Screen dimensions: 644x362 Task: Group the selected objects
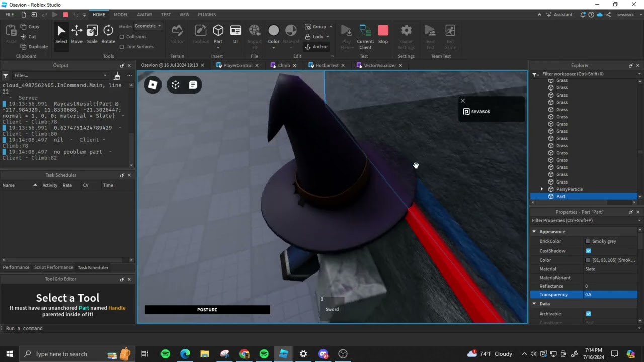[315, 27]
